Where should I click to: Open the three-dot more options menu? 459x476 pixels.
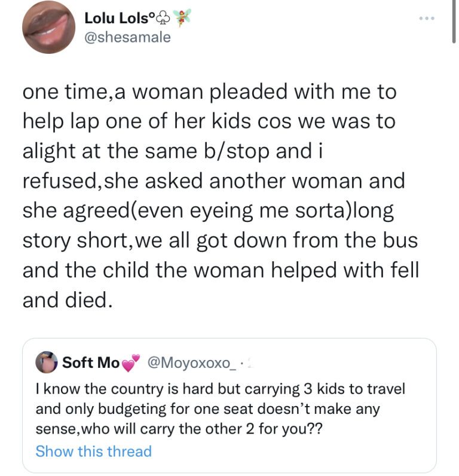(427, 19)
